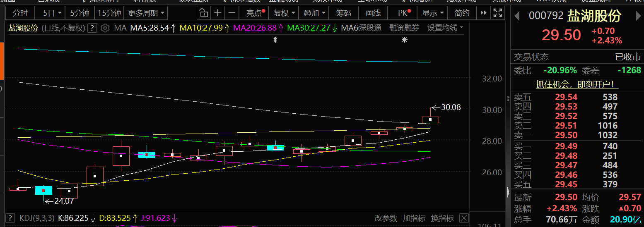The width and height of the screenshot is (644, 227).
Task: Select the 5分钟 period tab
Action: [80, 13]
